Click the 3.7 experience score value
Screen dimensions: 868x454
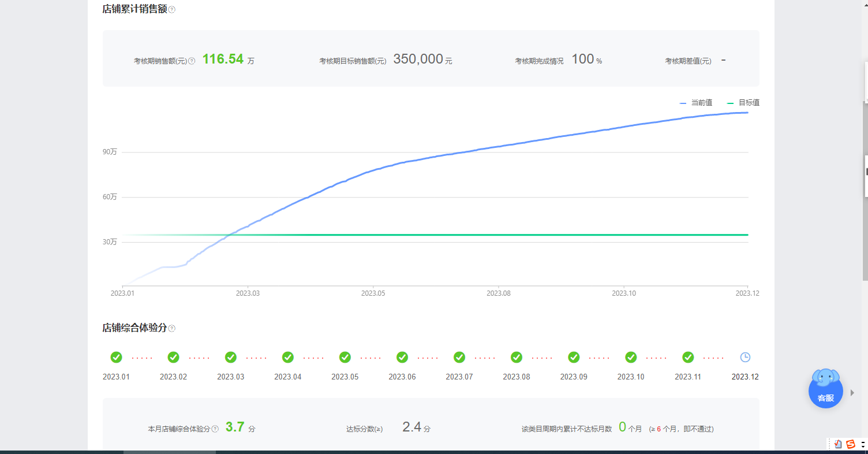click(x=235, y=427)
